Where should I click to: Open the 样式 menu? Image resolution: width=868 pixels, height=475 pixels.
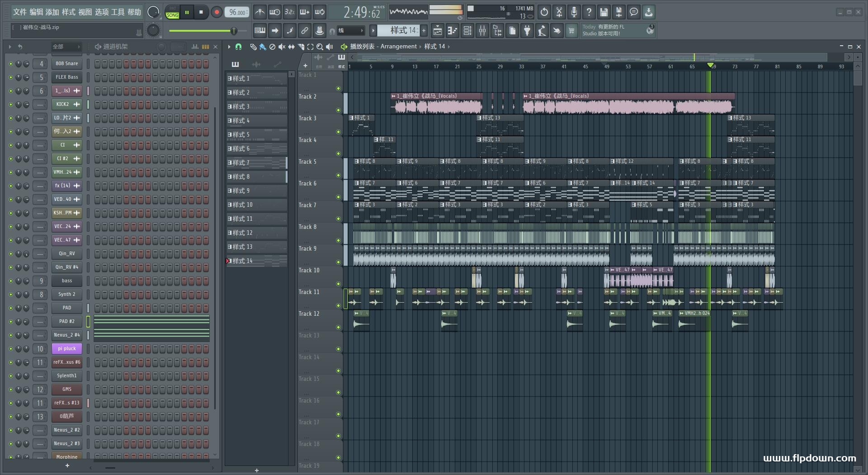69,12
